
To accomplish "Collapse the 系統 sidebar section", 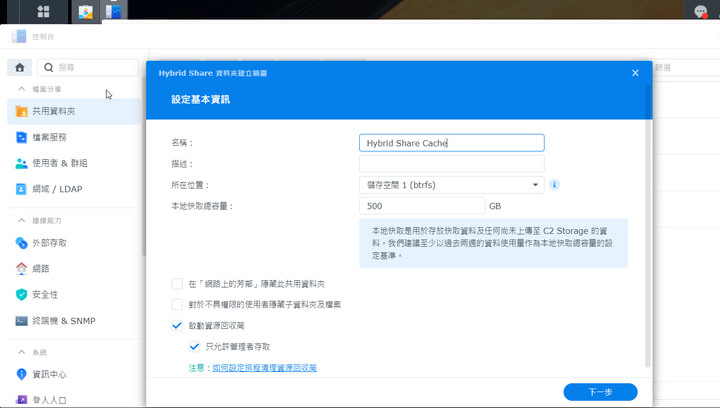I will 21,352.
